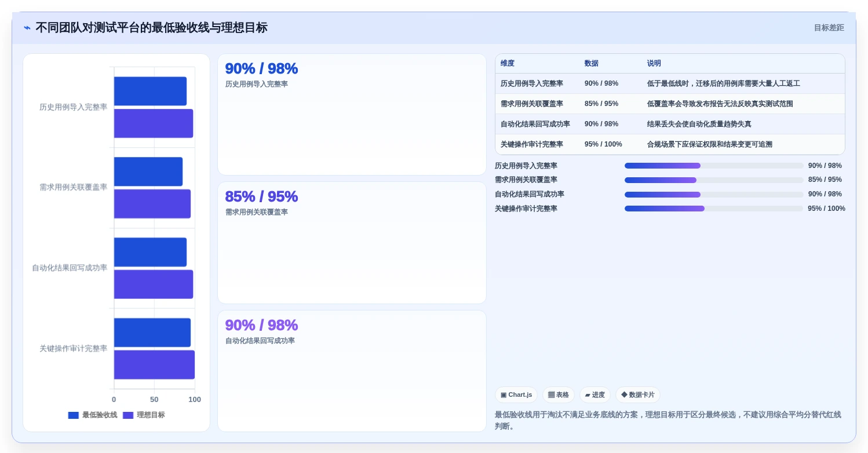Click the footer note starting 最低验收线用于淘汰
Screen dimensions: 868x453
669,421
